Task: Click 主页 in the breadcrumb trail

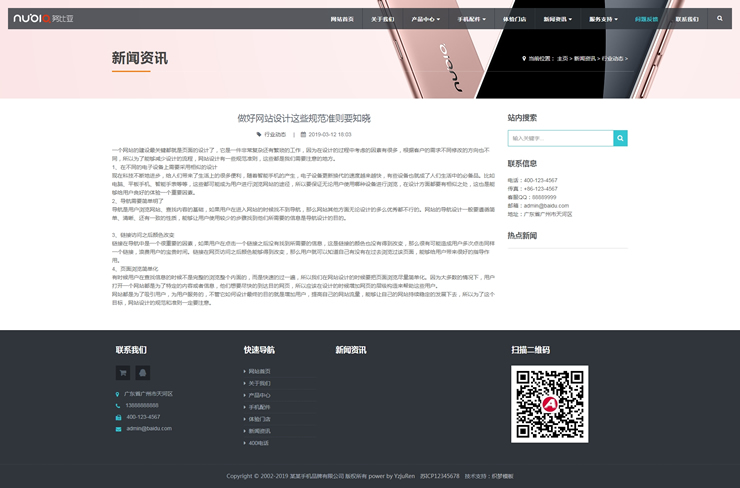Action: coord(562,59)
